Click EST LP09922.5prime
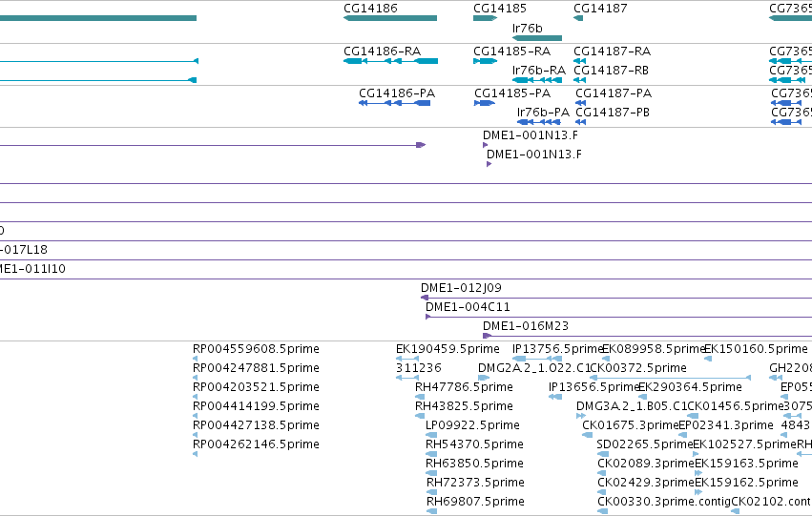 (472, 425)
